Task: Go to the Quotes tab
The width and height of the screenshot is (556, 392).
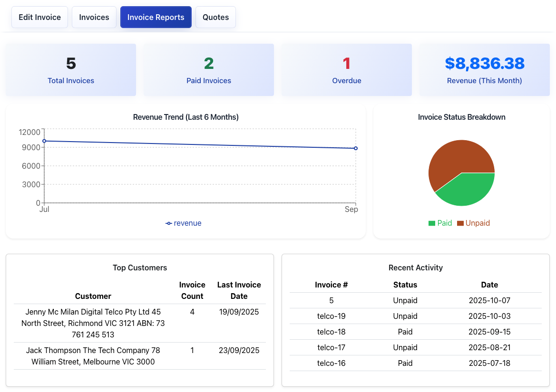Action: (215, 17)
